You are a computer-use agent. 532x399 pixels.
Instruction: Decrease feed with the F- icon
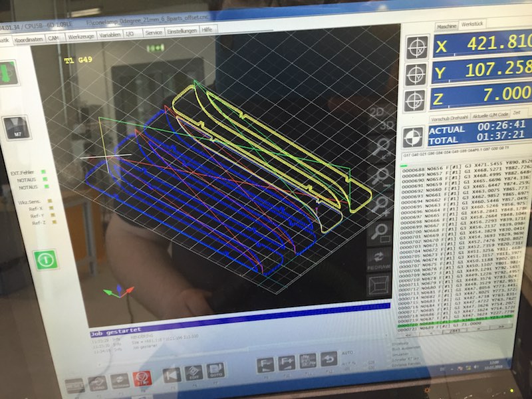click(265, 366)
